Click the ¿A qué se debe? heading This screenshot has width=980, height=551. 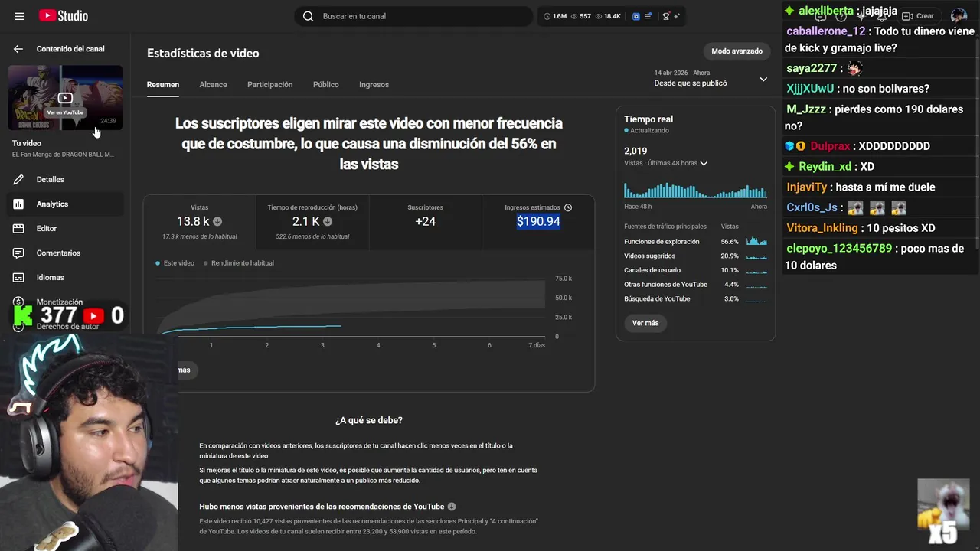point(369,420)
